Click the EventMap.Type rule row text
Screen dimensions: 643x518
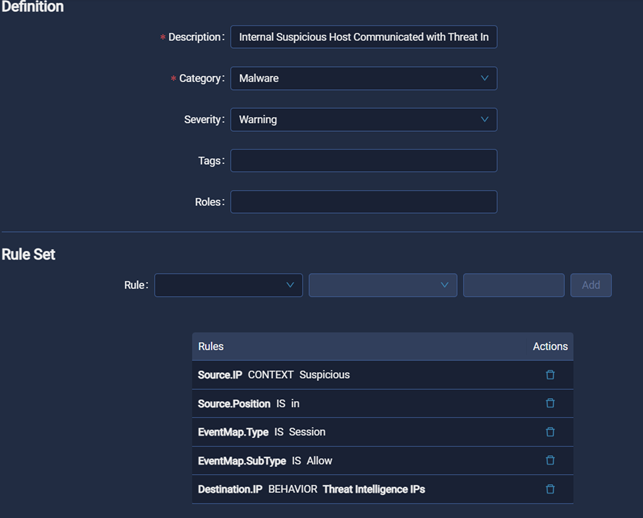pos(262,432)
